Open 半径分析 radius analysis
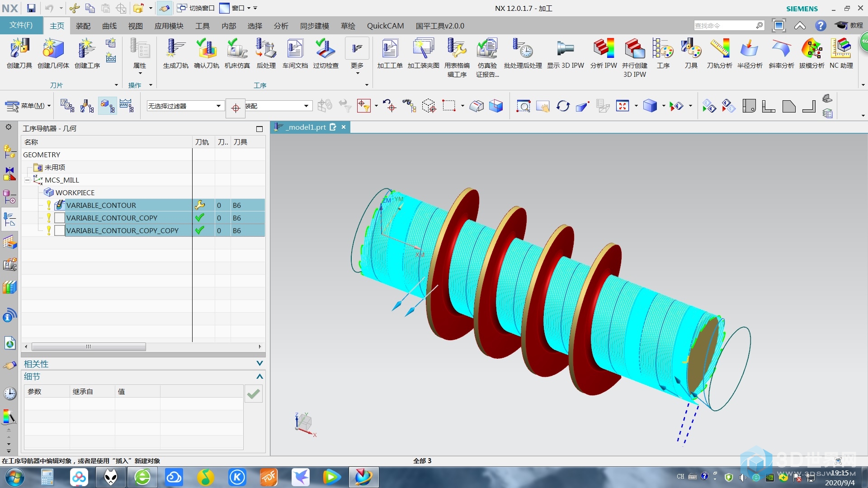This screenshot has height=488, width=868. [x=750, y=49]
